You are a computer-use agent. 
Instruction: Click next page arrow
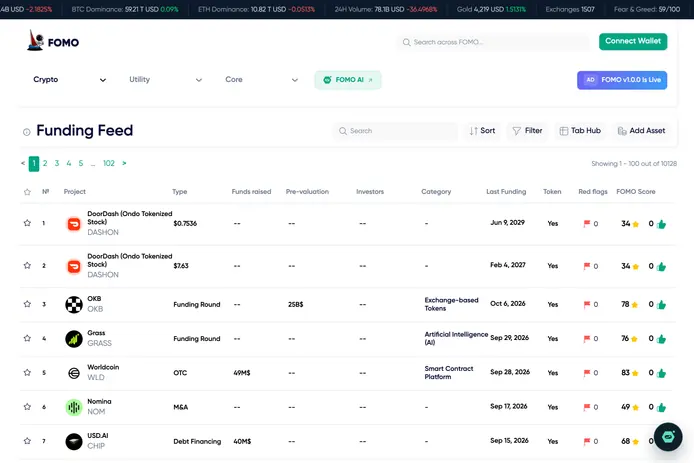point(124,163)
